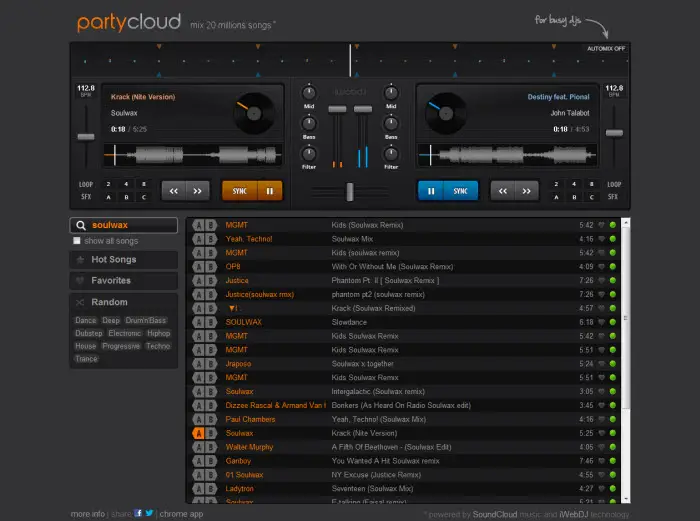Image resolution: width=700 pixels, height=521 pixels.
Task: Rewind left deck with double-left arrow
Action: coord(174,191)
